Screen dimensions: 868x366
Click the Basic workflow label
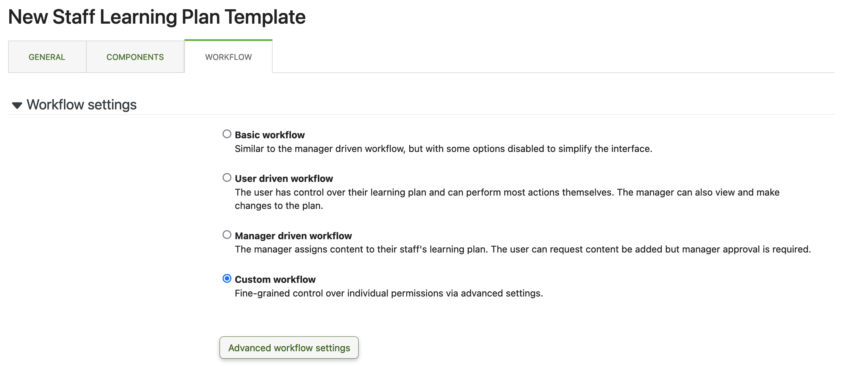[x=270, y=135]
